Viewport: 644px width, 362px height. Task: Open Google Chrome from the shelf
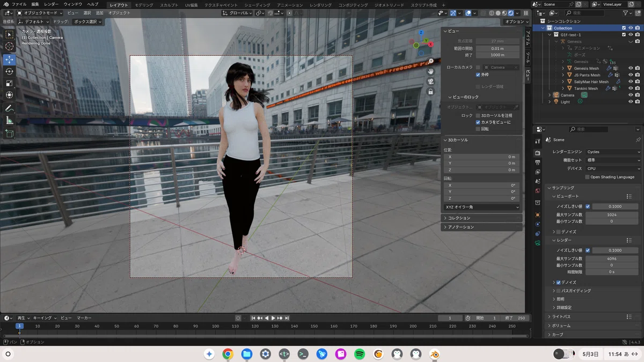coord(228,354)
